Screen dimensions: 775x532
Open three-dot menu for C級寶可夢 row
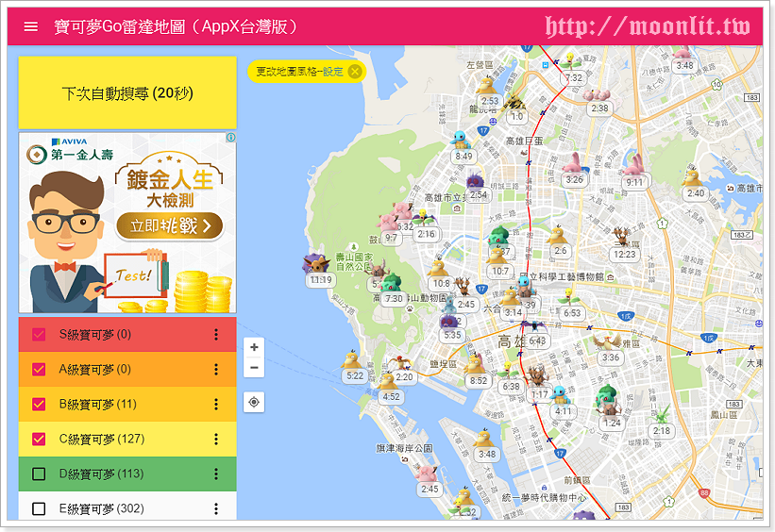[216, 440]
